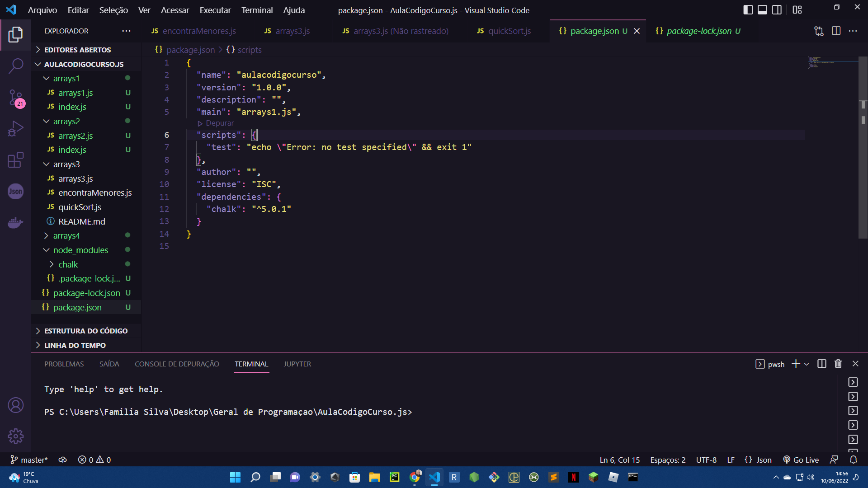The image size is (868, 488).
Task: Close the package.json editor tab
Action: (637, 31)
